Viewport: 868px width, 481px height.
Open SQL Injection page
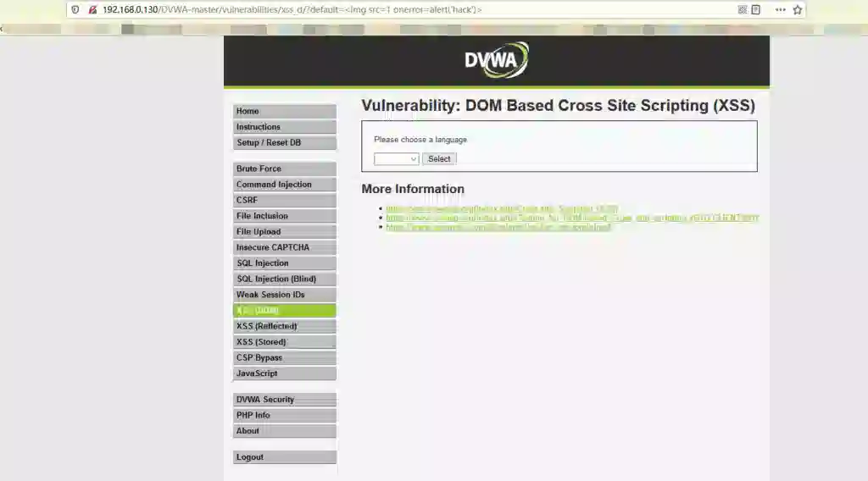(285, 263)
